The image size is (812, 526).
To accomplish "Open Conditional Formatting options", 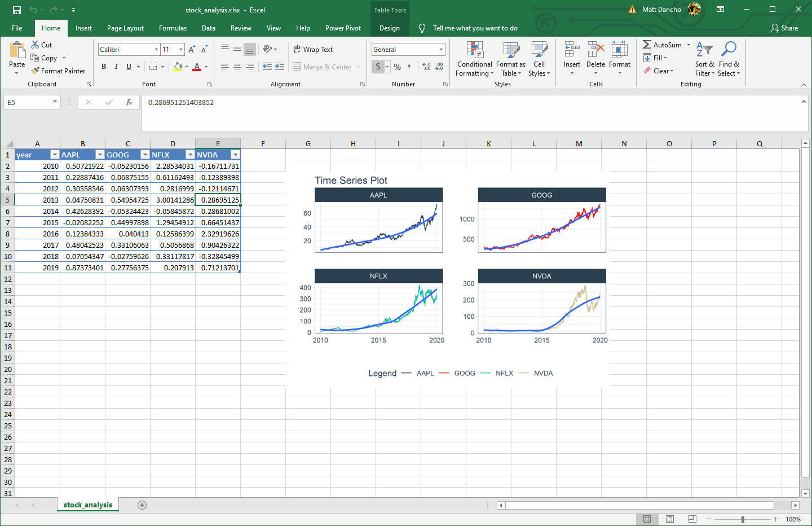I will [474, 59].
